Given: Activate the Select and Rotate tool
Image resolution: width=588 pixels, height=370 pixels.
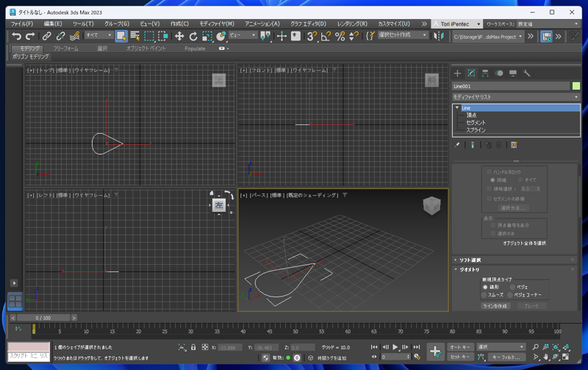Looking at the screenshot, I should [193, 36].
